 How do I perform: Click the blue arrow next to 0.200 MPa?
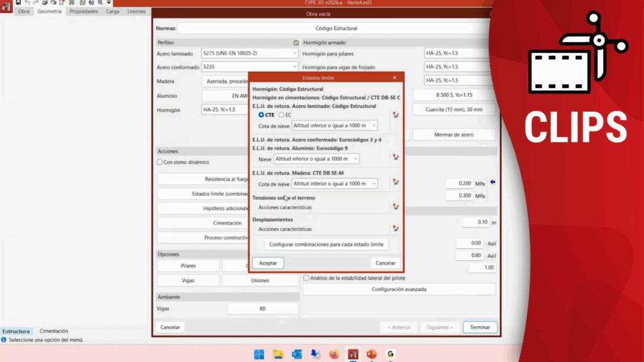[x=492, y=183]
